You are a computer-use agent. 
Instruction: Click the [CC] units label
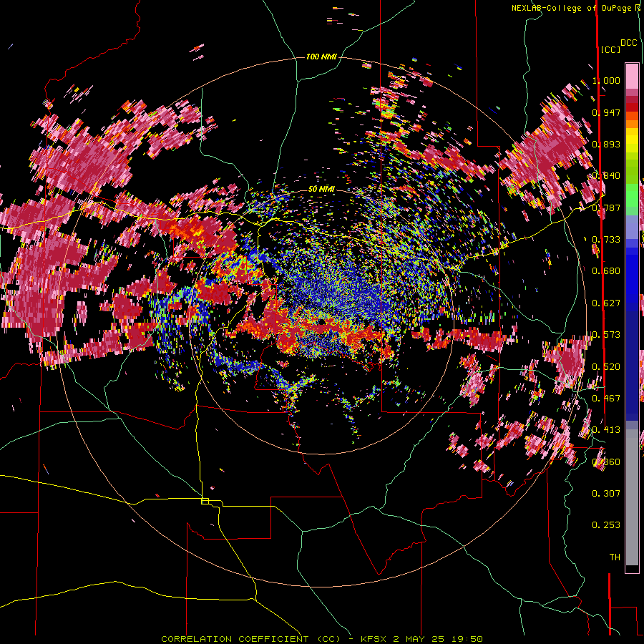[610, 49]
